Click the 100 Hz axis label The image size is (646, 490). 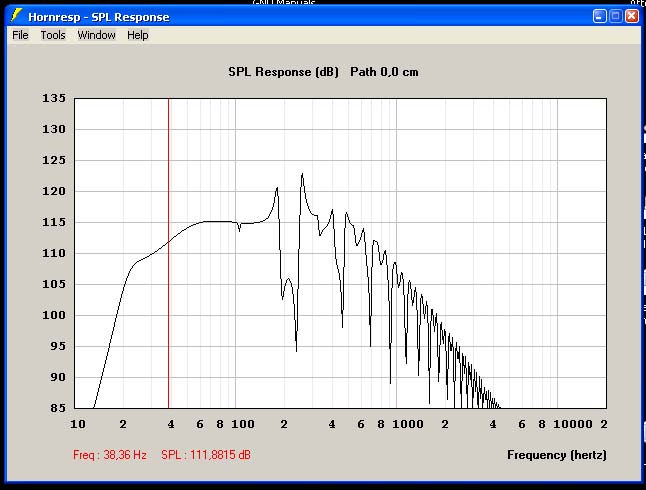243,424
